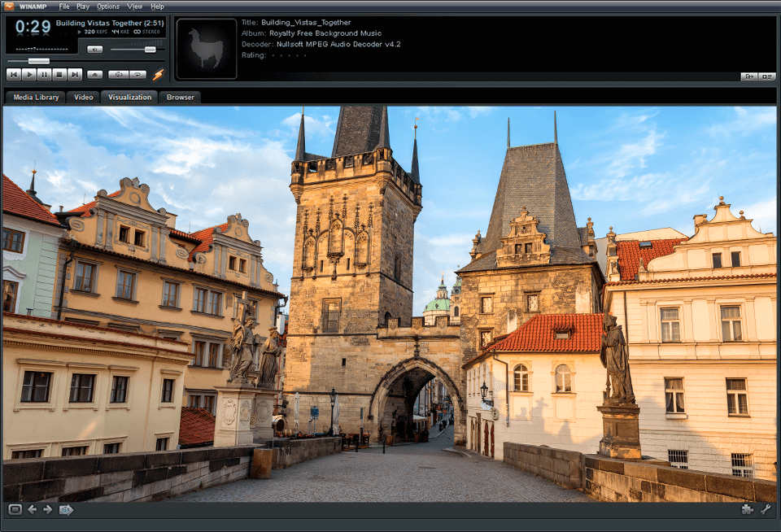The height and width of the screenshot is (532, 781).
Task: Enable repeat mode
Action: click(x=137, y=74)
